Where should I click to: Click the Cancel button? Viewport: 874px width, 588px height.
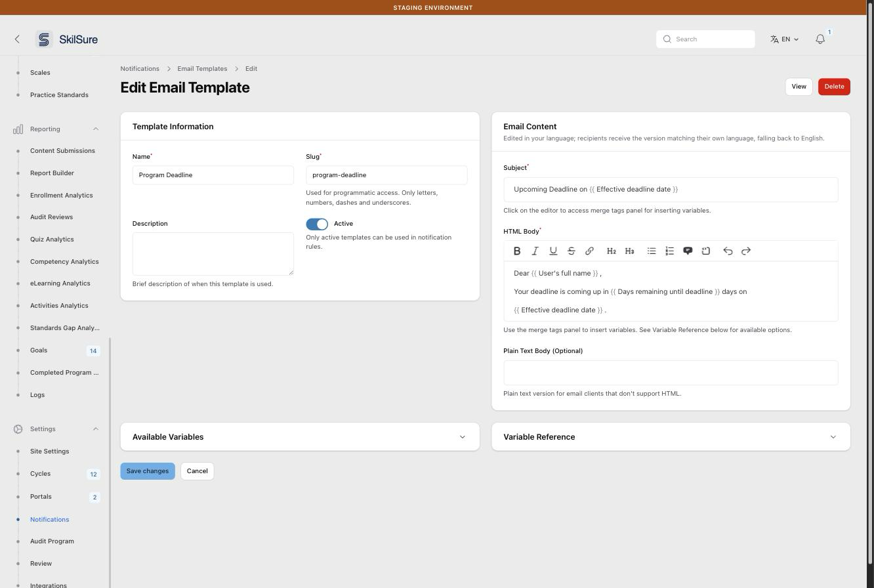coord(197,471)
